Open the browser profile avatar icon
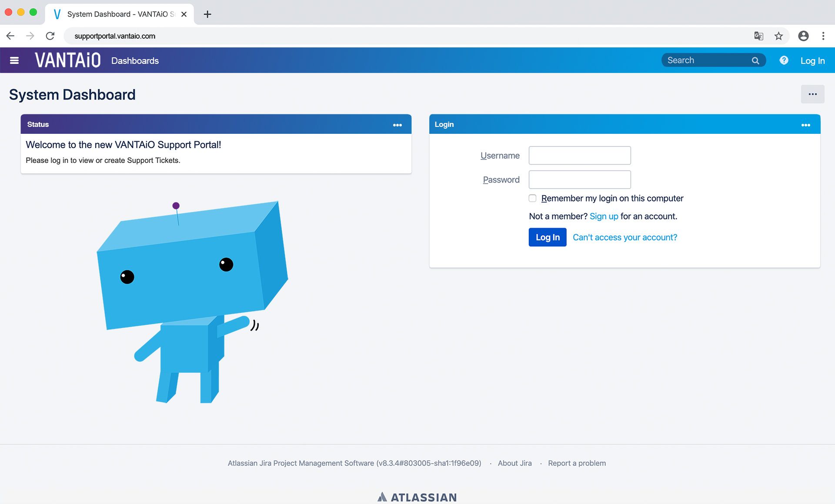The image size is (835, 504). (803, 36)
